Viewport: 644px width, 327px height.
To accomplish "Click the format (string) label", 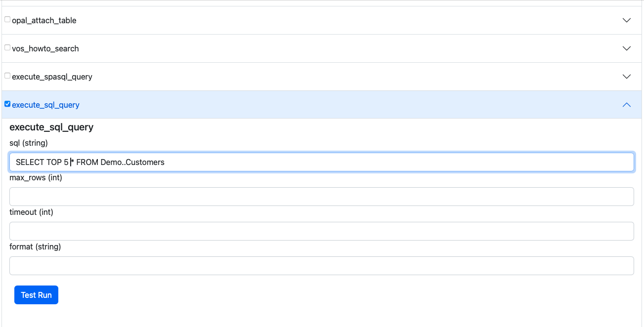I will [35, 246].
